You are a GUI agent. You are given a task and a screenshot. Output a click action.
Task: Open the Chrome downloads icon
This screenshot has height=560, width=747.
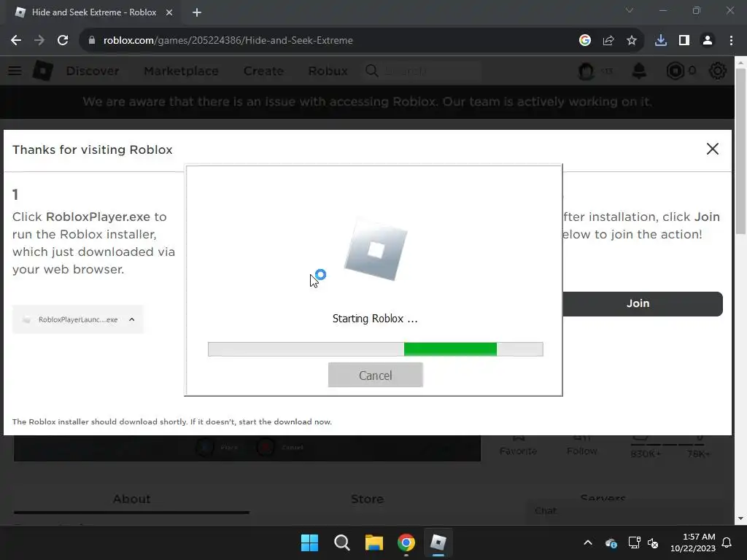point(661,41)
